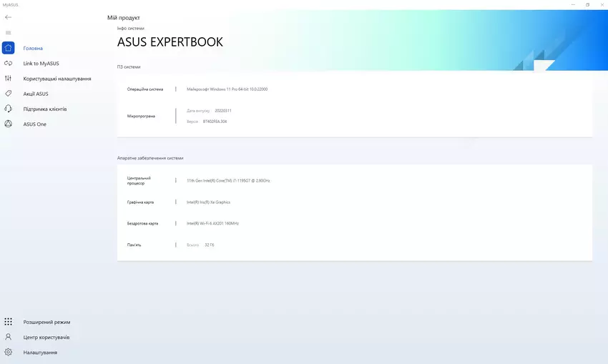Image resolution: width=608 pixels, height=364 pixels.
Task: Open the Акції ASUS menu label
Action: click(36, 94)
